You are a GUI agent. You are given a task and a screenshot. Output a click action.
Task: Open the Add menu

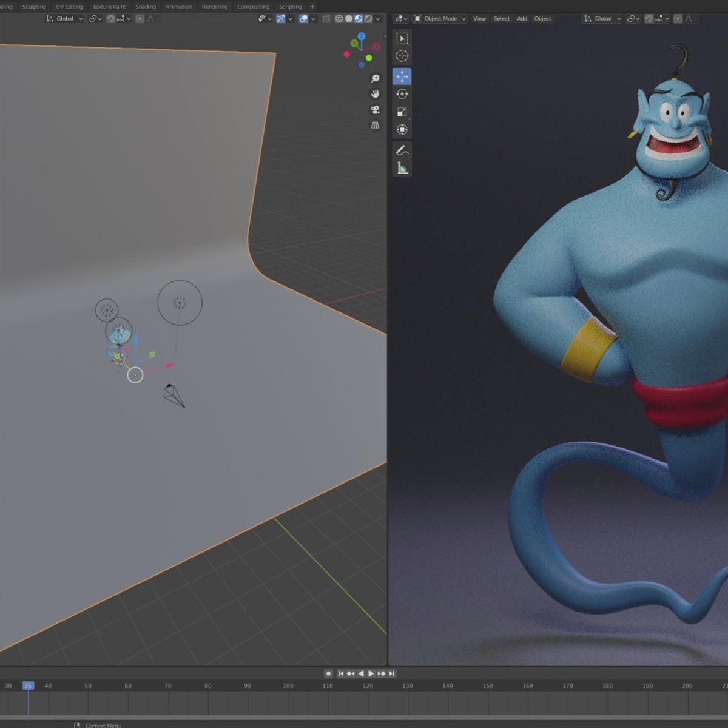coord(522,19)
